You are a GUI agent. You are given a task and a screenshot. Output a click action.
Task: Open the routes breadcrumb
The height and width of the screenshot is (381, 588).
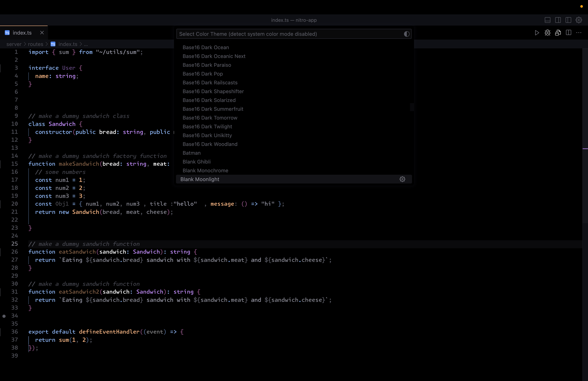coord(36,44)
